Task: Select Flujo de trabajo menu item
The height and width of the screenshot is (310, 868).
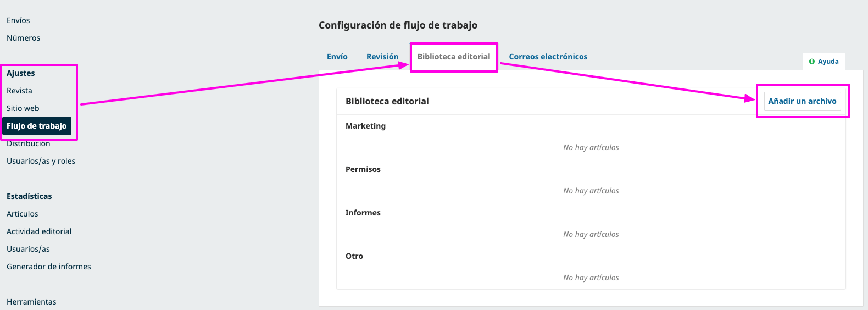Action: point(37,126)
